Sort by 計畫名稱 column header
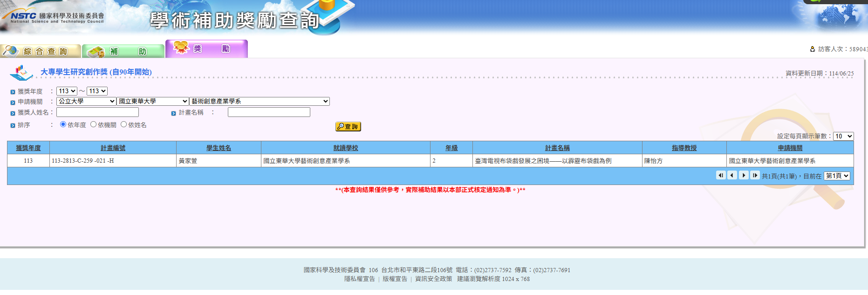 pos(558,148)
